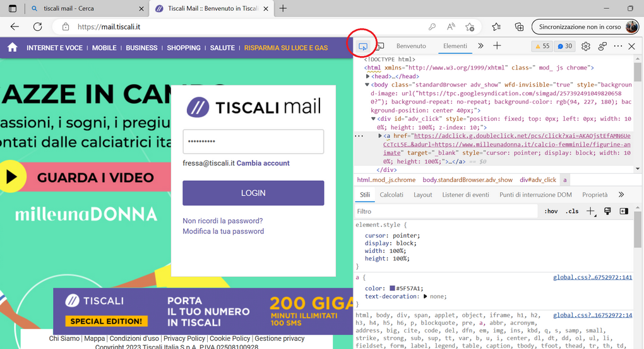
Task: Open Non ricordi la password link
Action: pyautogui.click(x=223, y=221)
